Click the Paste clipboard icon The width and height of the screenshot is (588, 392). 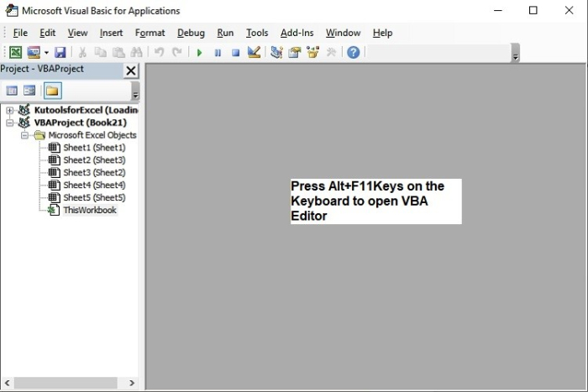pyautogui.click(x=118, y=52)
